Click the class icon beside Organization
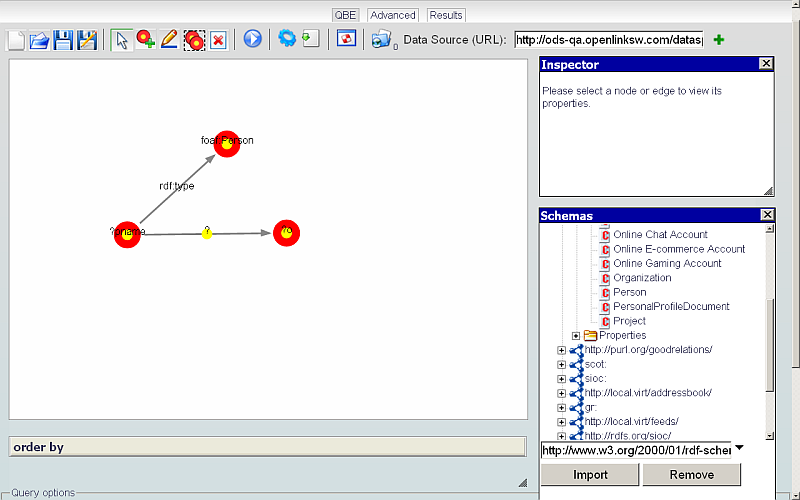The image size is (800, 500). coord(605,279)
